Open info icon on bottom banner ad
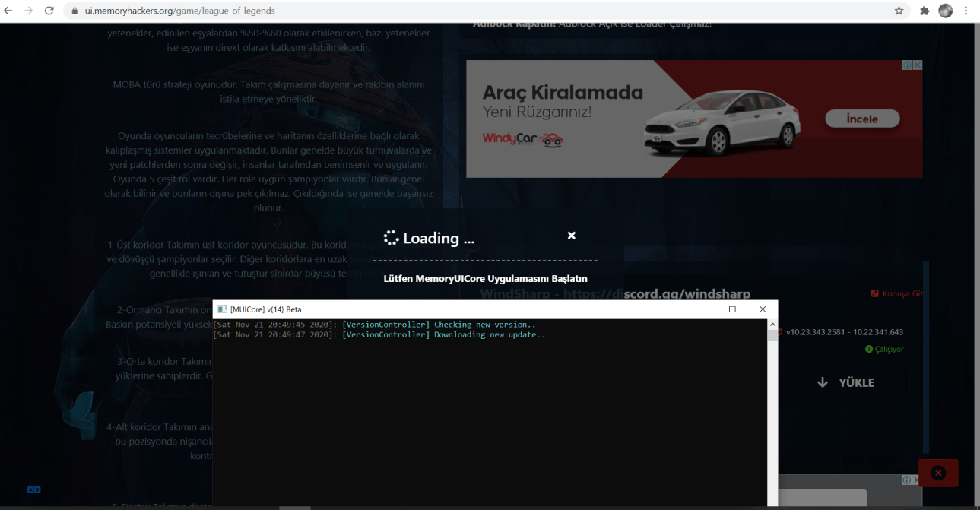Viewport: 980px width, 510px height. (907, 480)
